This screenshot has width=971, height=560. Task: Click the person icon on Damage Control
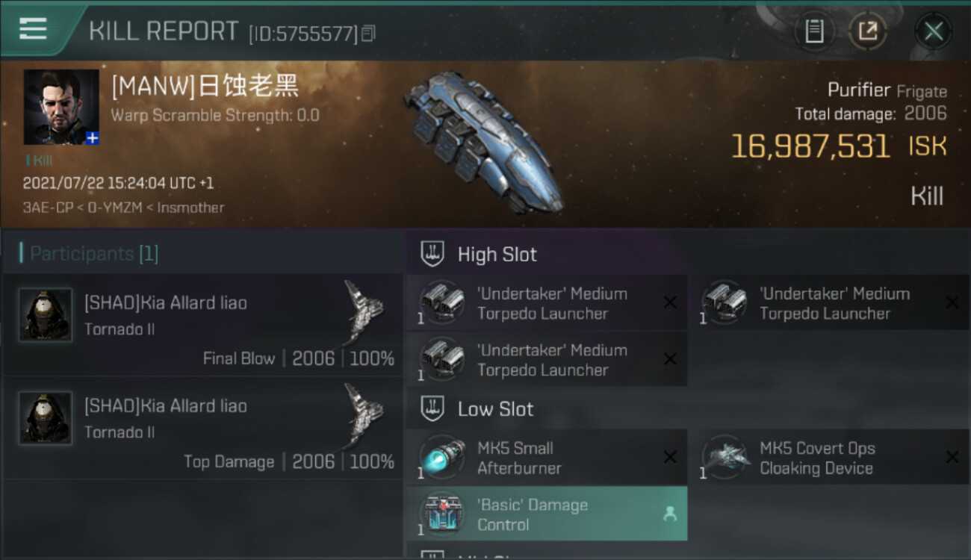coord(670,514)
